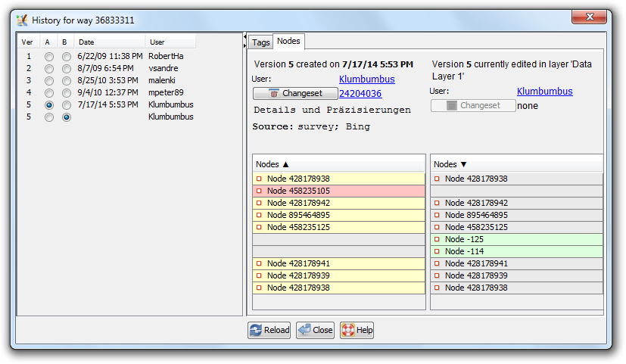Open Changeset for version 5
The height and width of the screenshot is (364, 626).
pos(294,93)
